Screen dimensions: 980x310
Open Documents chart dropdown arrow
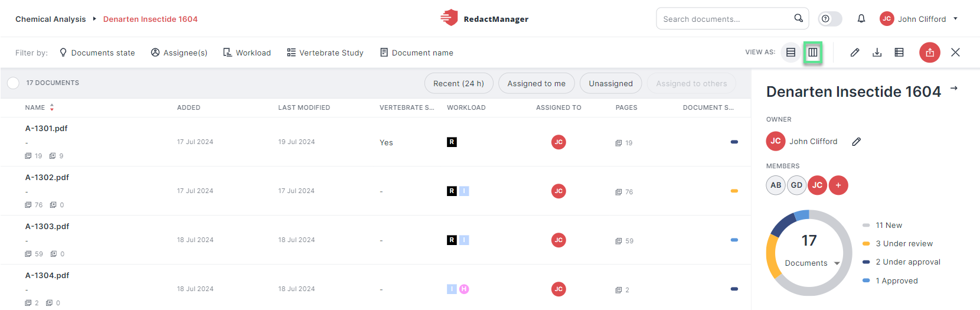tap(837, 263)
